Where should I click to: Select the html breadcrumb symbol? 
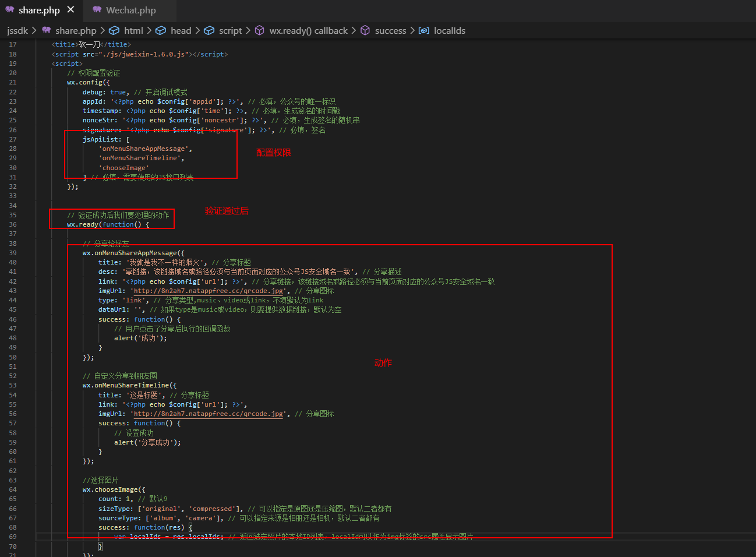133,30
